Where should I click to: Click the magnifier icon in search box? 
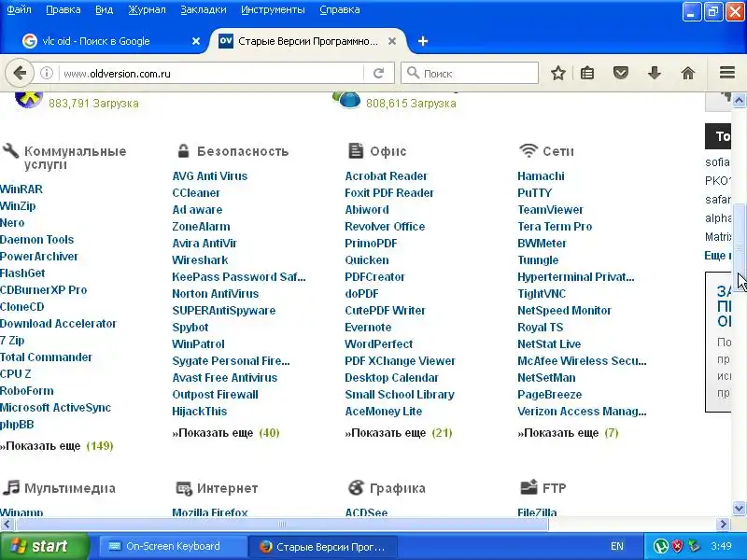click(413, 73)
